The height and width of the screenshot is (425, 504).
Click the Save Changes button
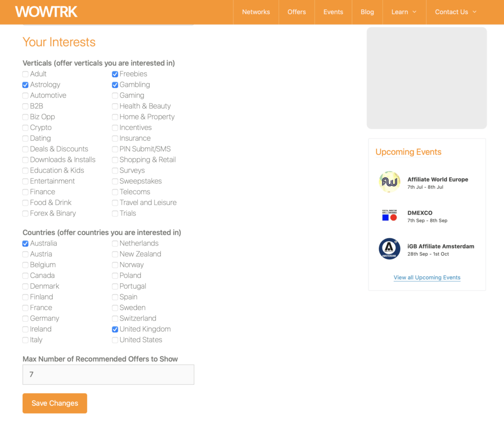55,403
